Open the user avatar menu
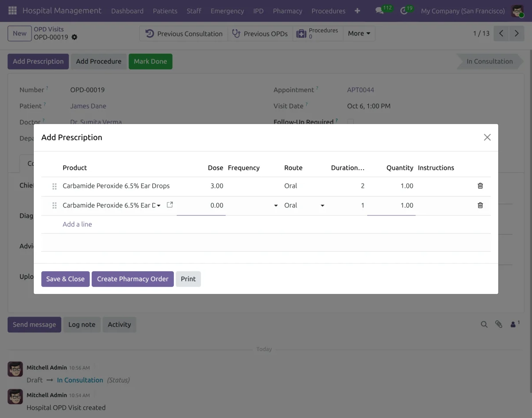 point(518,11)
